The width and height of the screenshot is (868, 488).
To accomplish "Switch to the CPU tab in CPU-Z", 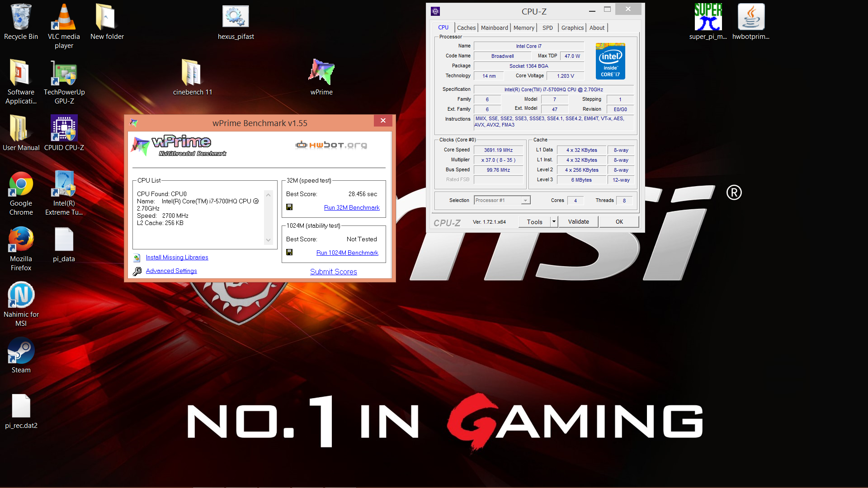I will coord(443,28).
